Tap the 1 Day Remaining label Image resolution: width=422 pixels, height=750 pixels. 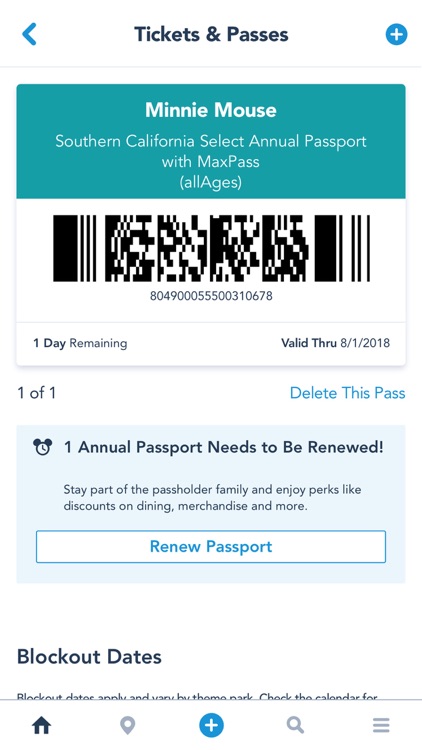tap(80, 343)
